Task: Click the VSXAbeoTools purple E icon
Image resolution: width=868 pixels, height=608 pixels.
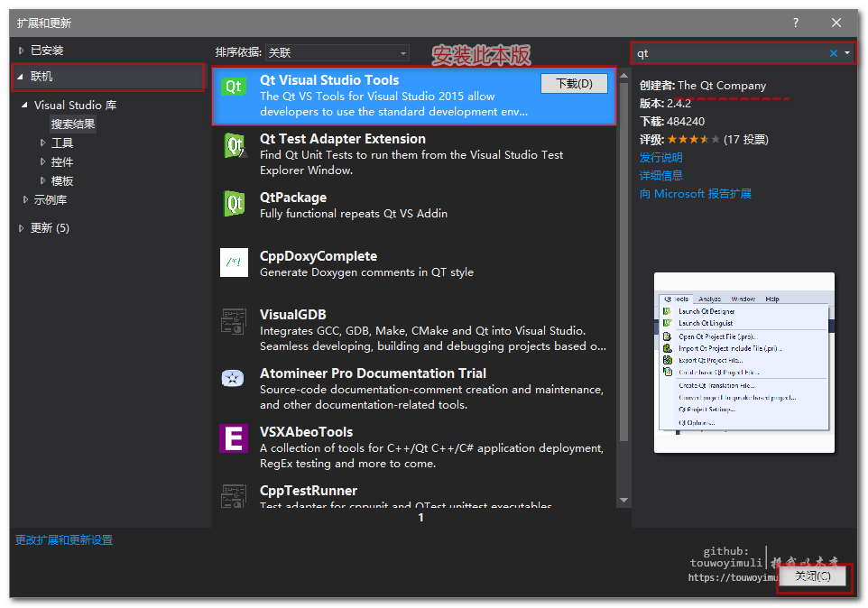Action: (x=234, y=438)
